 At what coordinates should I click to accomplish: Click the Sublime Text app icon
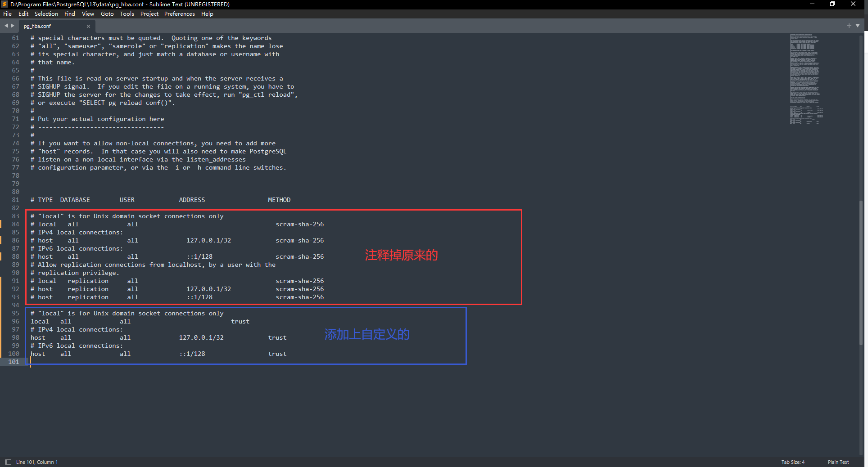coord(5,4)
